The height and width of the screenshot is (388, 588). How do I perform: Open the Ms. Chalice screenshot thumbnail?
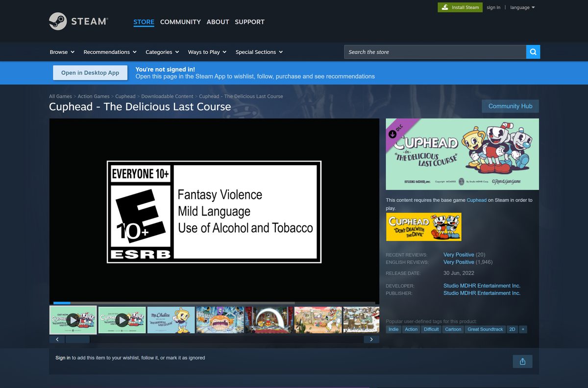coord(171,320)
